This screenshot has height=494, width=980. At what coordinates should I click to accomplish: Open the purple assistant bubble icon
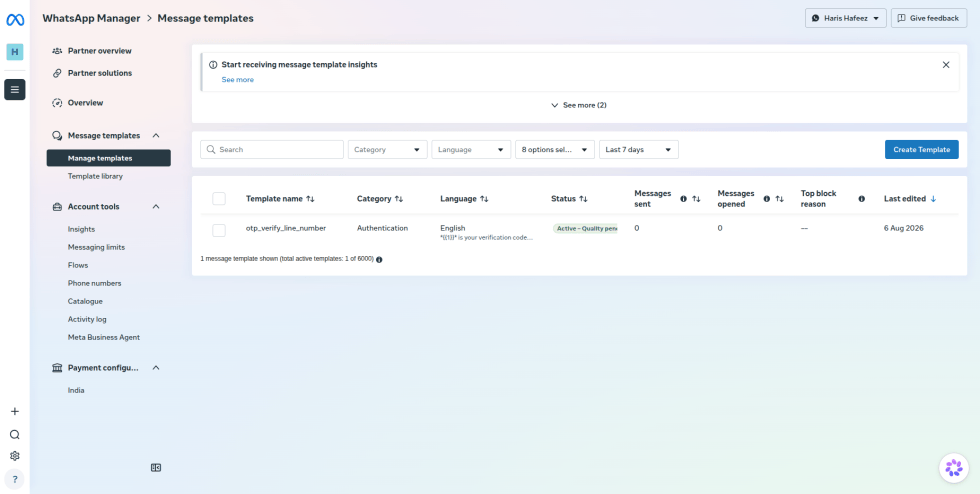[954, 468]
